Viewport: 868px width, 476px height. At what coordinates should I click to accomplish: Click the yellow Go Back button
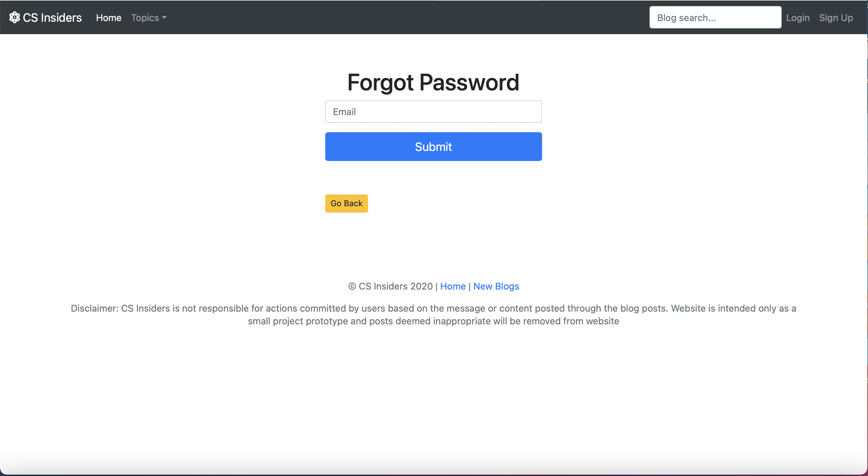pos(346,203)
